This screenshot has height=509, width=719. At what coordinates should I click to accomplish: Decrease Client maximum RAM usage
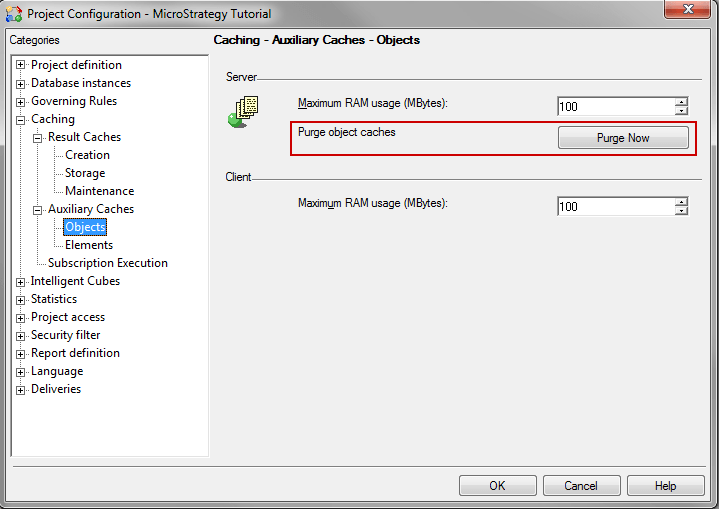(x=681, y=211)
